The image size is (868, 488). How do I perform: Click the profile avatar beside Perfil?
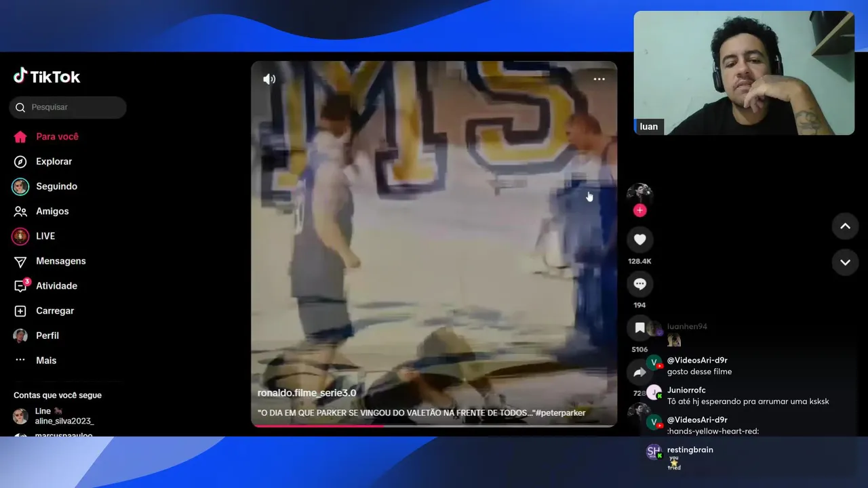coord(20,335)
